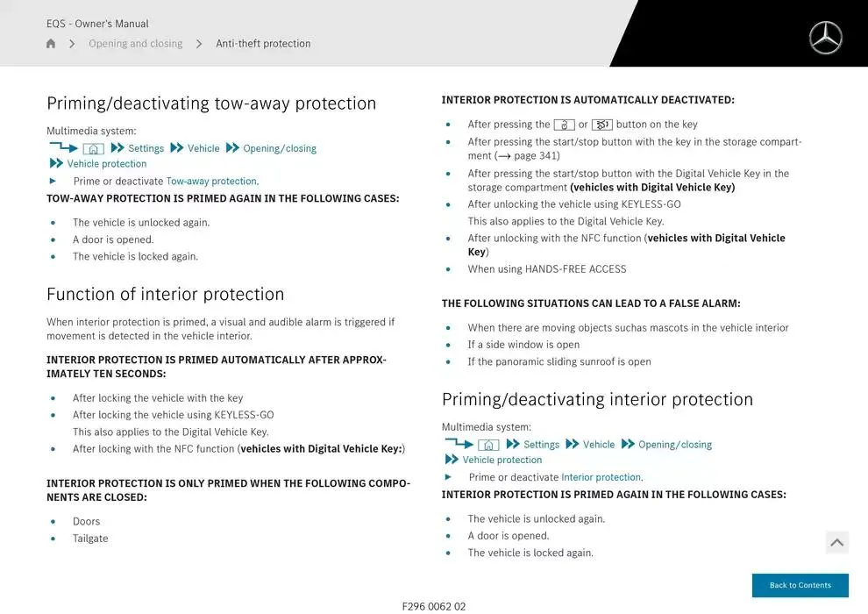The image size is (868, 614).
Task: Click the double-arrow icon before left Vehicle protection
Action: [56, 164]
